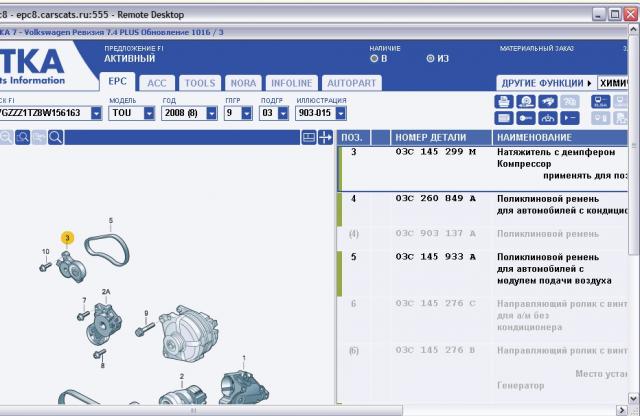Click the greyed zoom-out magnifier icon

[x=6, y=138]
